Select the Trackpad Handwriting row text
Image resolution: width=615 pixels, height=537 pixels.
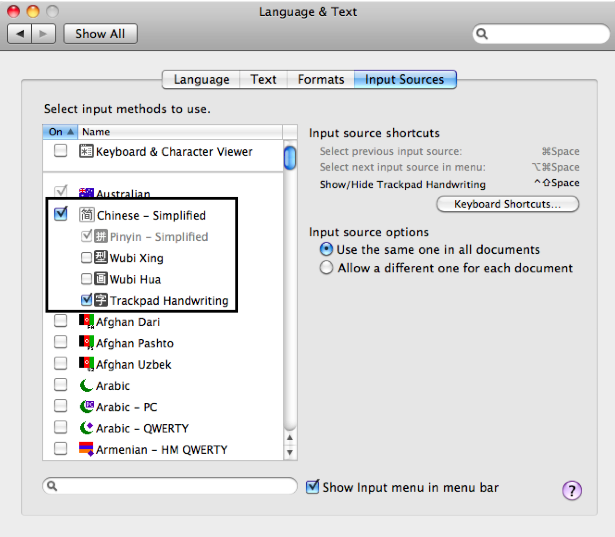pyautogui.click(x=169, y=300)
